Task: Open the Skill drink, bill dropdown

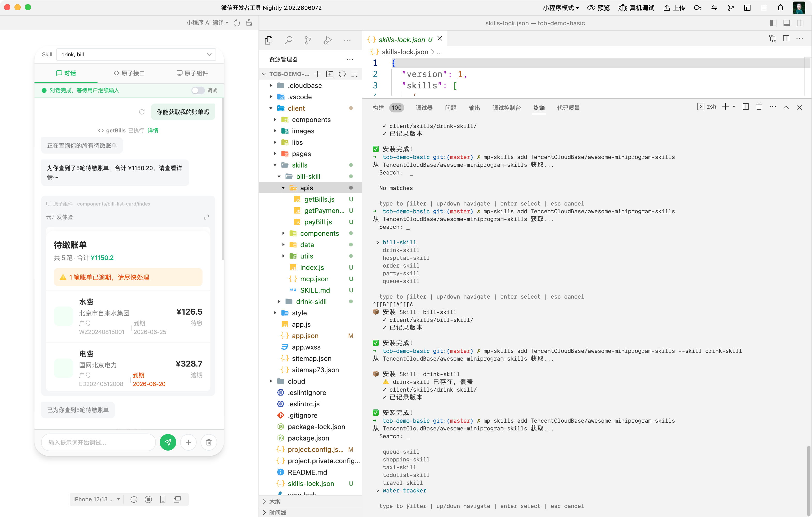Action: coord(136,54)
